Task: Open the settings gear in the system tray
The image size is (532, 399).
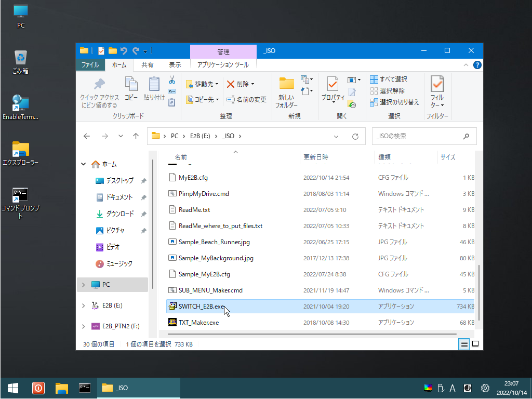Action: (485, 388)
